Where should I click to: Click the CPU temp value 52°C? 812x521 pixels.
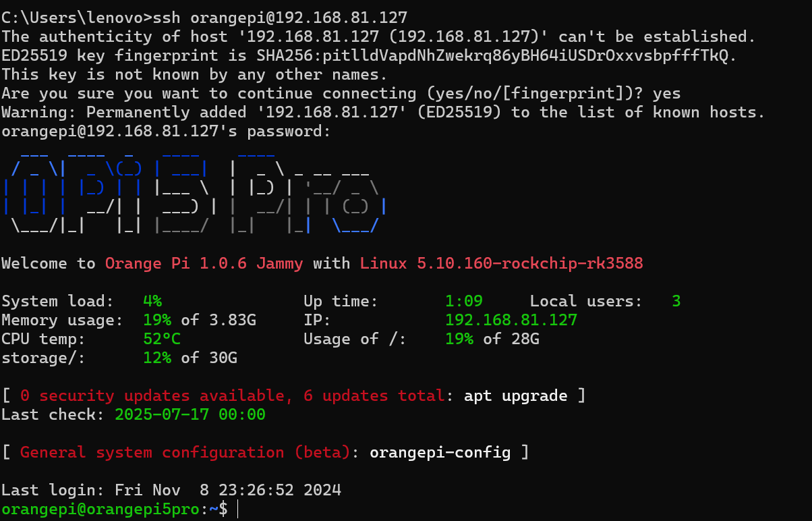click(162, 338)
